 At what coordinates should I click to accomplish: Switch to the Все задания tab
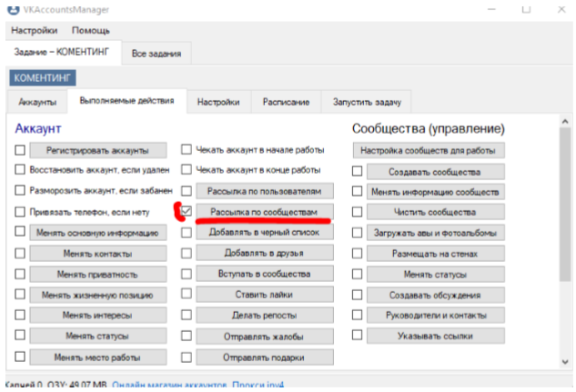click(157, 54)
